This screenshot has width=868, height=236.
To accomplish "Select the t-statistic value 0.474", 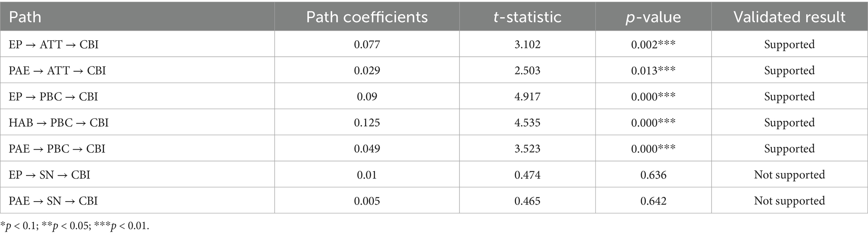I will (x=527, y=175).
